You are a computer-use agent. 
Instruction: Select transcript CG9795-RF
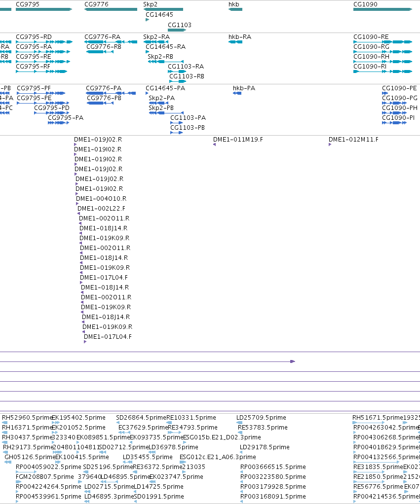33,67
